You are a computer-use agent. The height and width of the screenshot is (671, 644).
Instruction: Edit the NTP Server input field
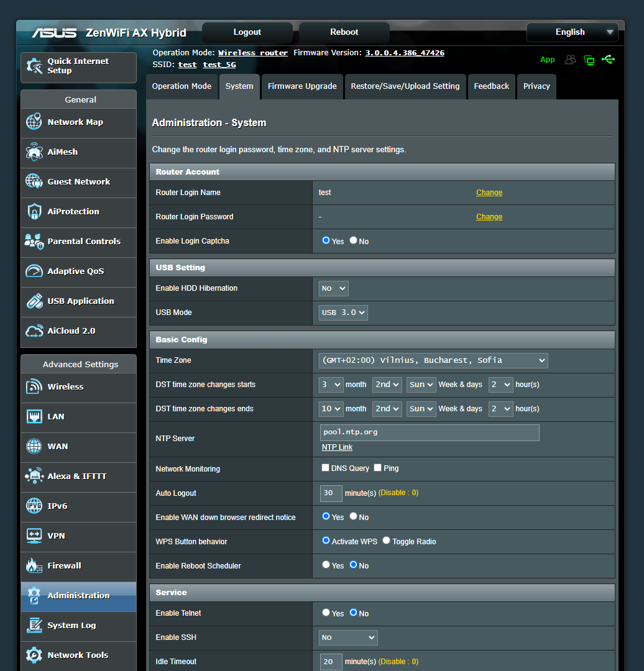click(429, 432)
